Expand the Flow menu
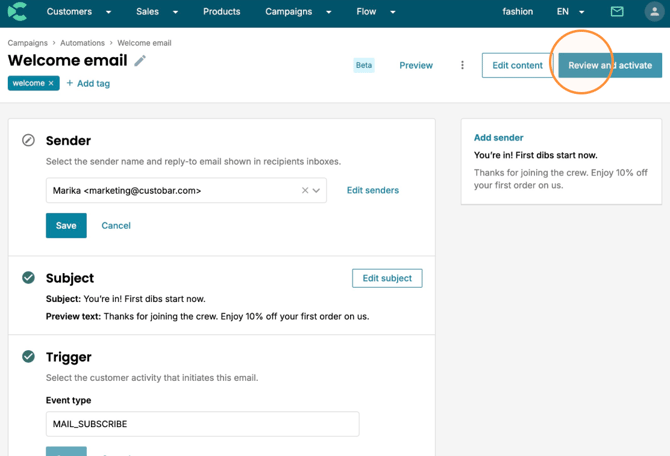Viewport: 670px width, 456px height. tap(376, 12)
